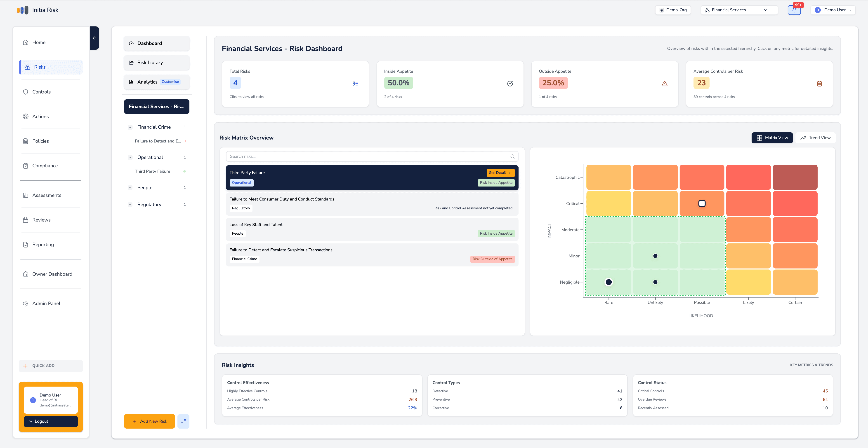Select Loss of Key Staff and Talent card
The height and width of the screenshot is (448, 868).
(x=372, y=229)
